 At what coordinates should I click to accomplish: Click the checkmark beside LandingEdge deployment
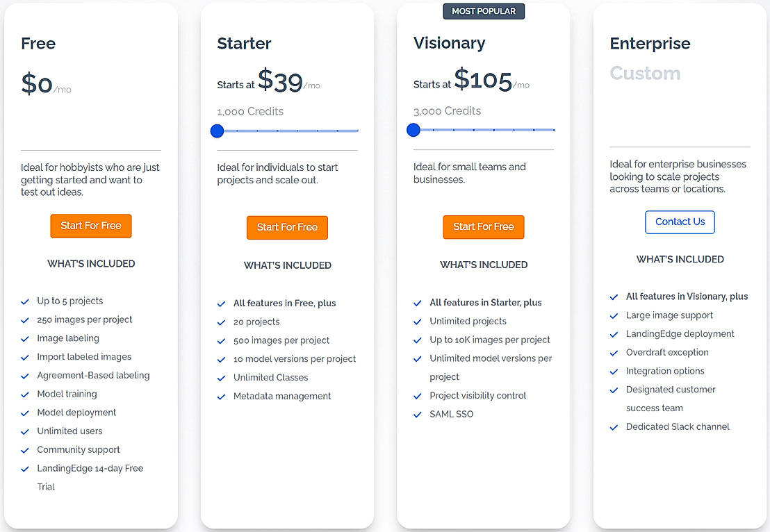point(614,333)
